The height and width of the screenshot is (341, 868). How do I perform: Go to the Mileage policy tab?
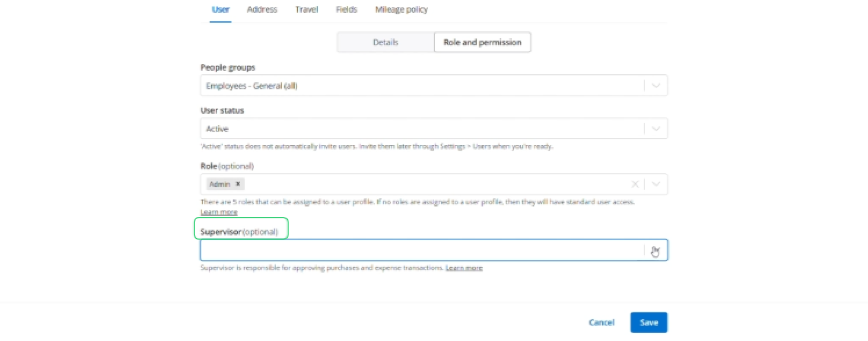(402, 9)
